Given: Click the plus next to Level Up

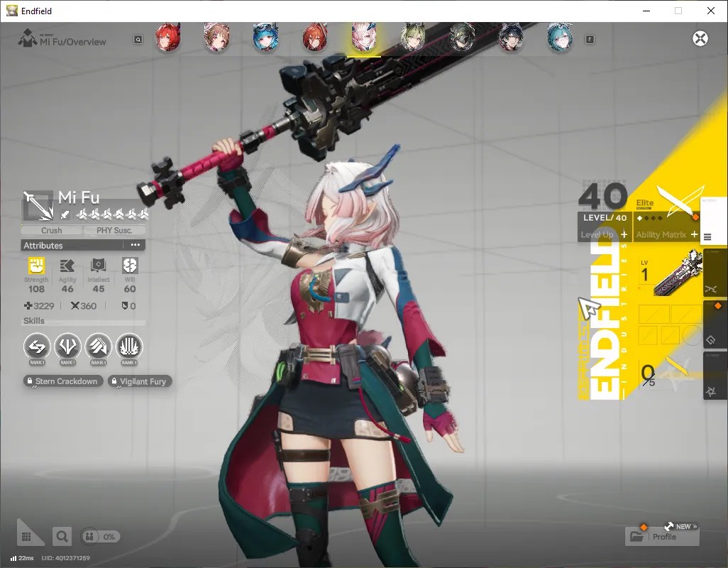Looking at the screenshot, I should coord(624,234).
